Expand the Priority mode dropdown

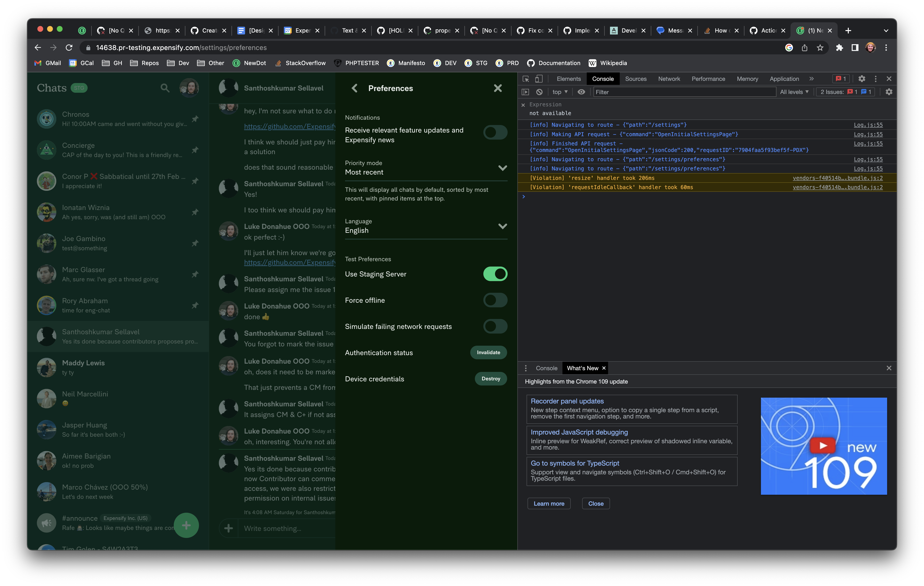(x=502, y=168)
